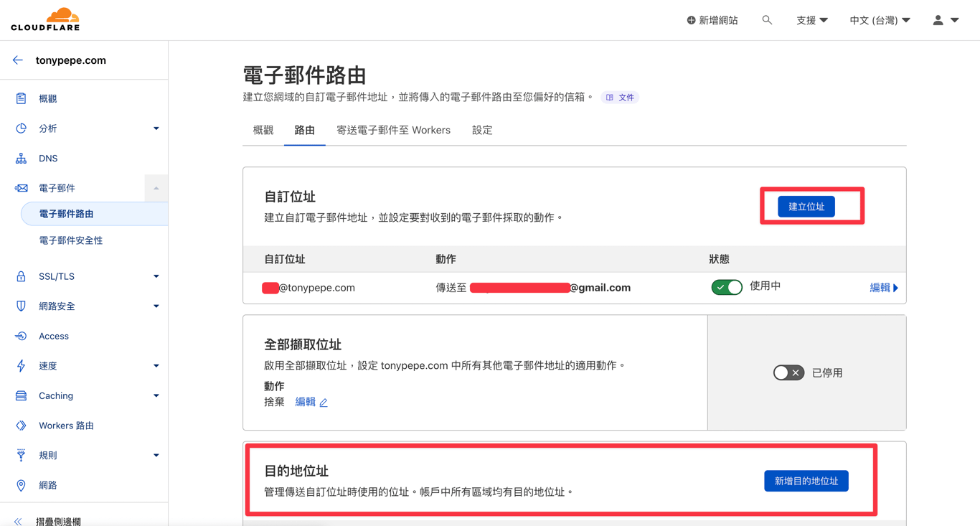980x526 pixels.
Task: Click the 新增網站 link
Action: (712, 20)
